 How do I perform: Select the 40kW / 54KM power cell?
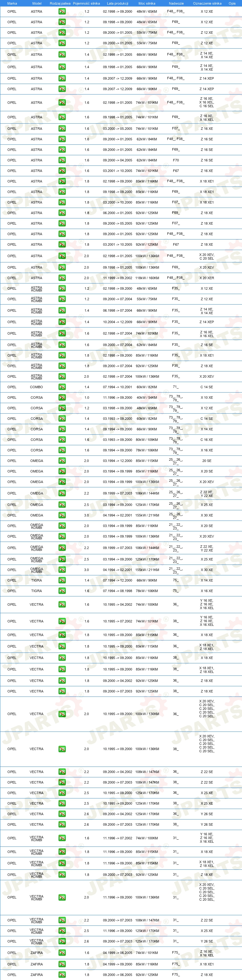147,398
